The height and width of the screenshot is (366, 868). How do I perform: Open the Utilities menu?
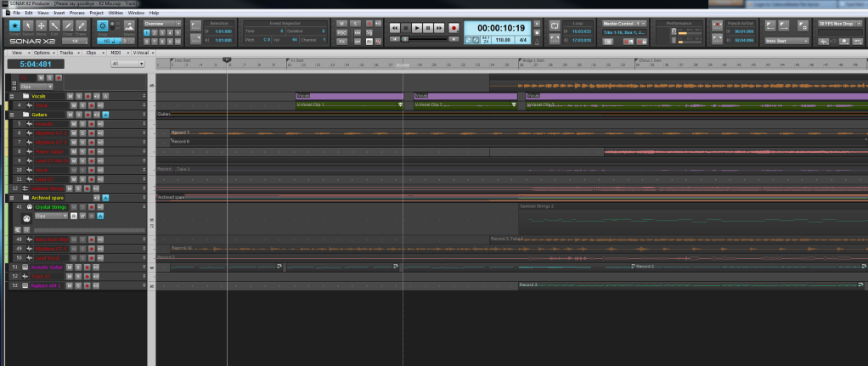point(117,14)
